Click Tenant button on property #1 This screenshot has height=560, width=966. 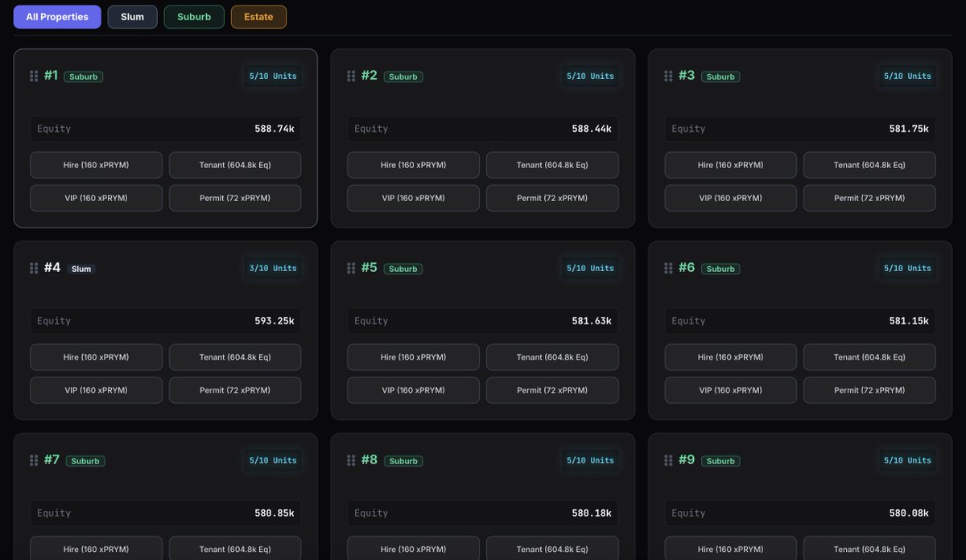(235, 165)
